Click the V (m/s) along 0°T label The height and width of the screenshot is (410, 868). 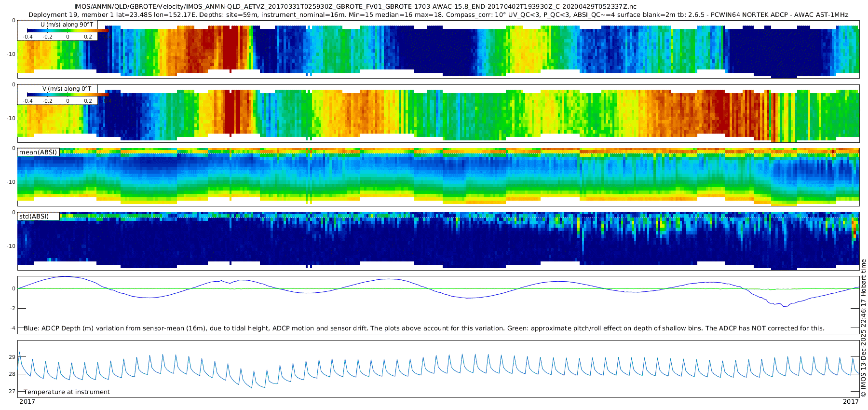click(67, 89)
